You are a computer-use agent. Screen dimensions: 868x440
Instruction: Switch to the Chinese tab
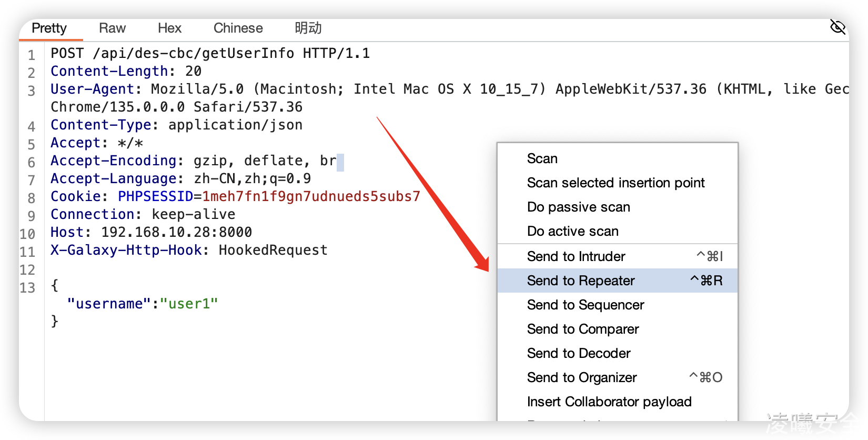coord(238,28)
